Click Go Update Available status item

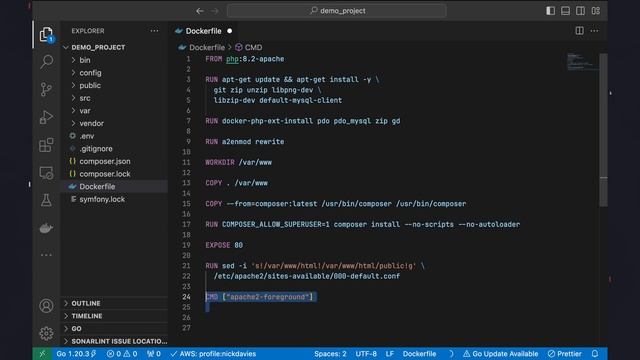pyautogui.click(x=500, y=354)
